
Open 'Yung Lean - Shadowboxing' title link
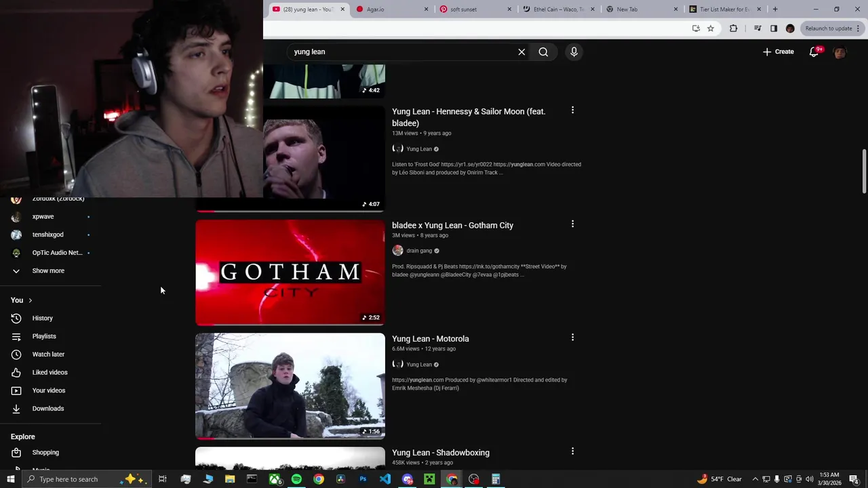(x=440, y=453)
